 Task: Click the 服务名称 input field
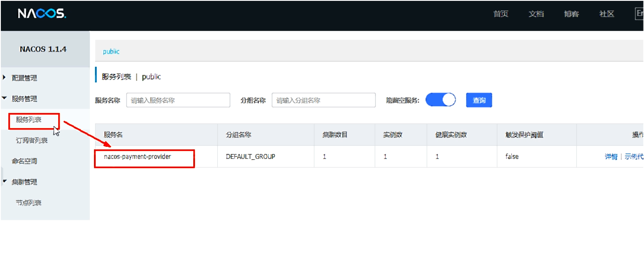178,100
